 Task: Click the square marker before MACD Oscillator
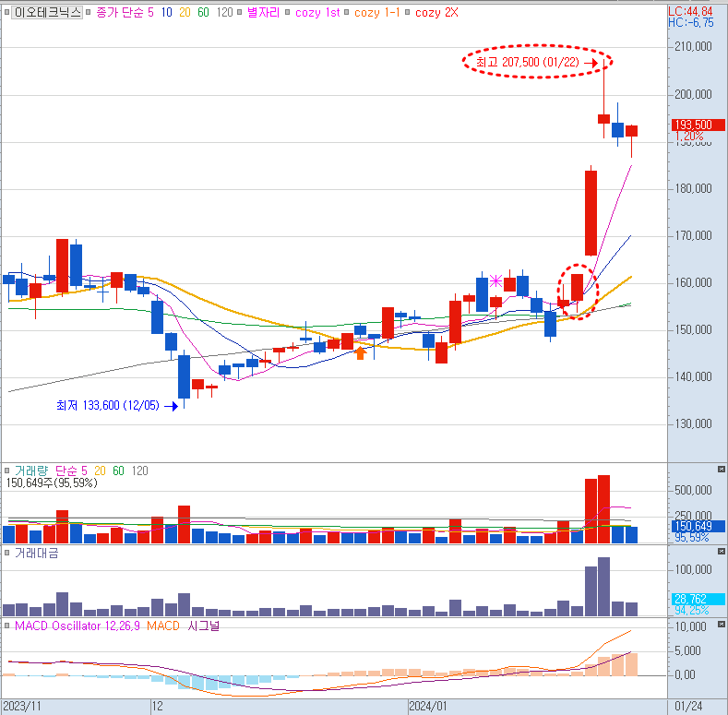[x=6, y=626]
